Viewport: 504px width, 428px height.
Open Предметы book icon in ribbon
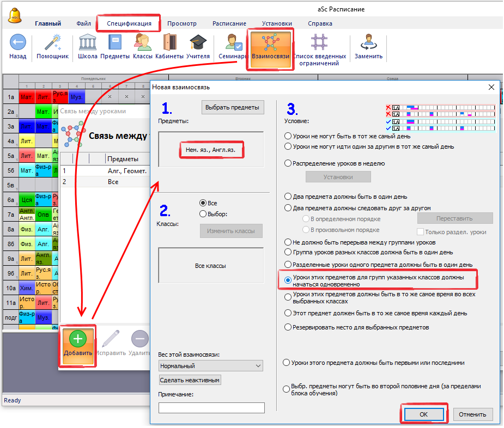pyautogui.click(x=115, y=42)
